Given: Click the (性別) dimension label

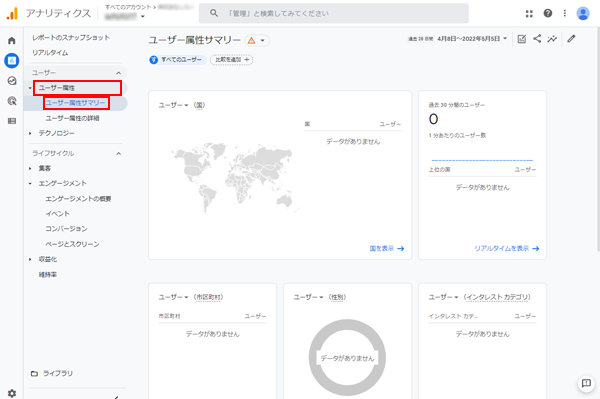Looking at the screenshot, I should 338,297.
